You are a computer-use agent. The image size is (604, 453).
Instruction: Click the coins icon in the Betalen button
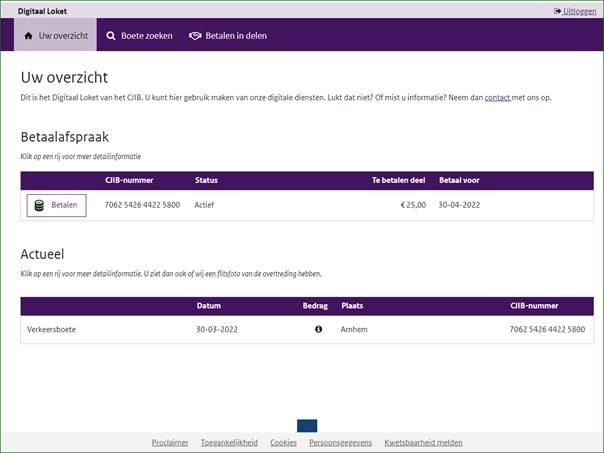tap(39, 205)
